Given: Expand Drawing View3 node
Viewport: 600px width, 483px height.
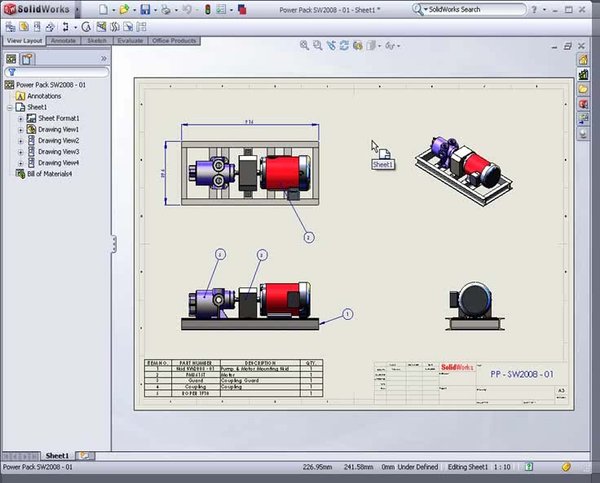Looking at the screenshot, I should (x=21, y=152).
